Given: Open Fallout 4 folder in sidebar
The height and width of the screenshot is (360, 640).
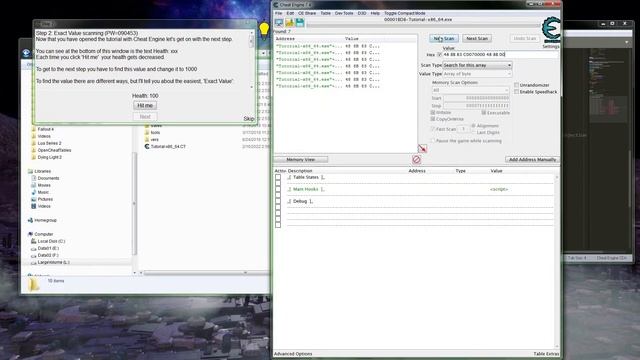Looking at the screenshot, I should (x=43, y=129).
